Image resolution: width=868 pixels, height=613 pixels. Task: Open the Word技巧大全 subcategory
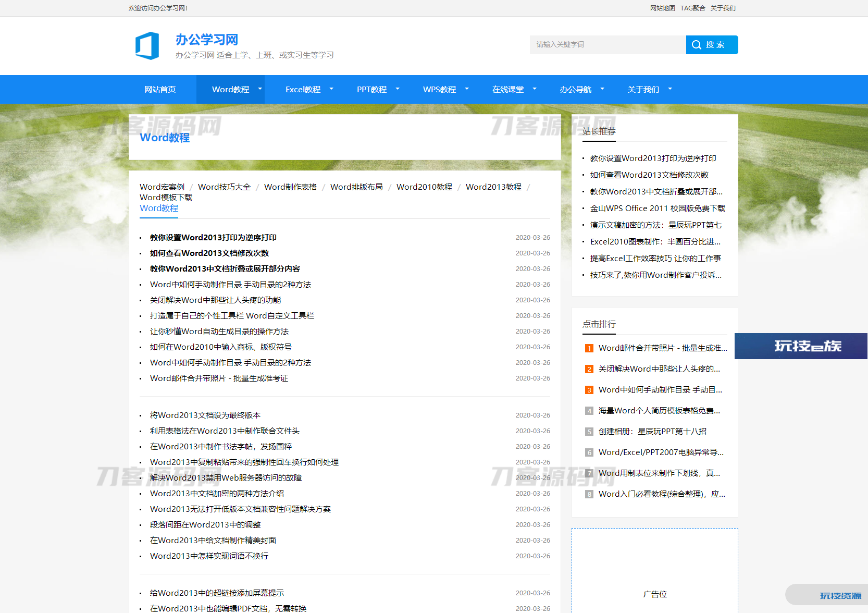tap(224, 187)
